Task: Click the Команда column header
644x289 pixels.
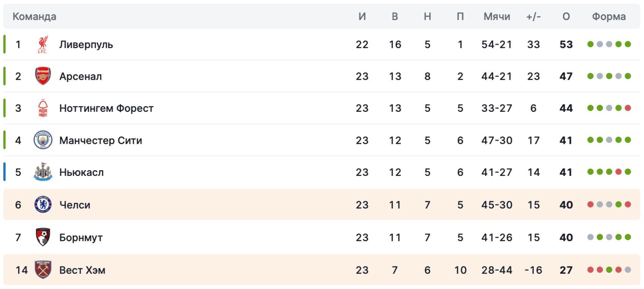Action: [35, 17]
